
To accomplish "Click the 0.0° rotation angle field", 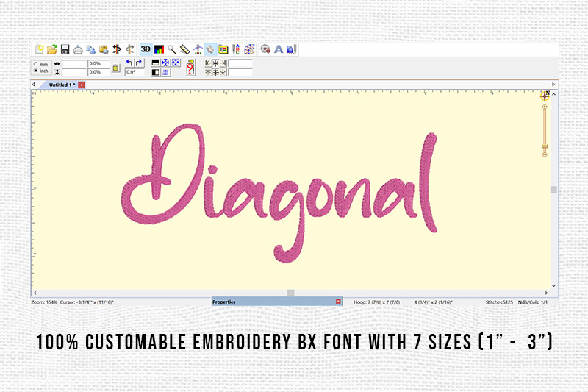I will click(x=135, y=72).
